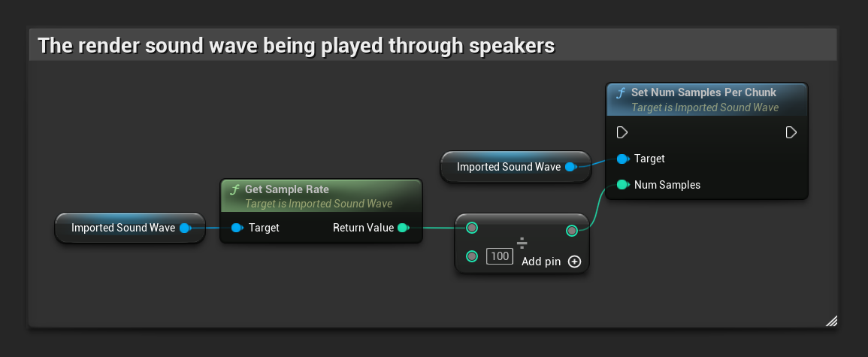Click the Return Value output pin
The width and height of the screenshot is (868, 357).
pyautogui.click(x=403, y=228)
